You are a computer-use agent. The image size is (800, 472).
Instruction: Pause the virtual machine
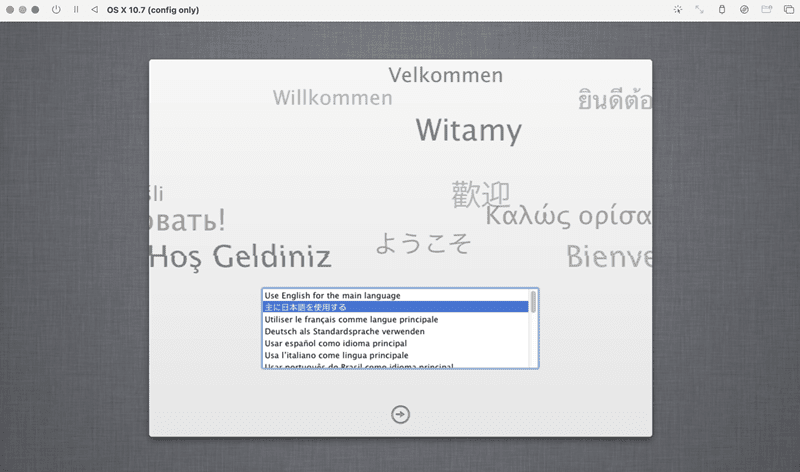(76, 10)
